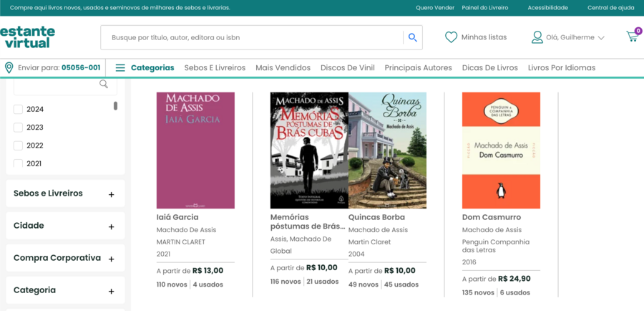644x311 pixels.
Task: Open the Categorias hamburger menu icon
Action: click(120, 68)
